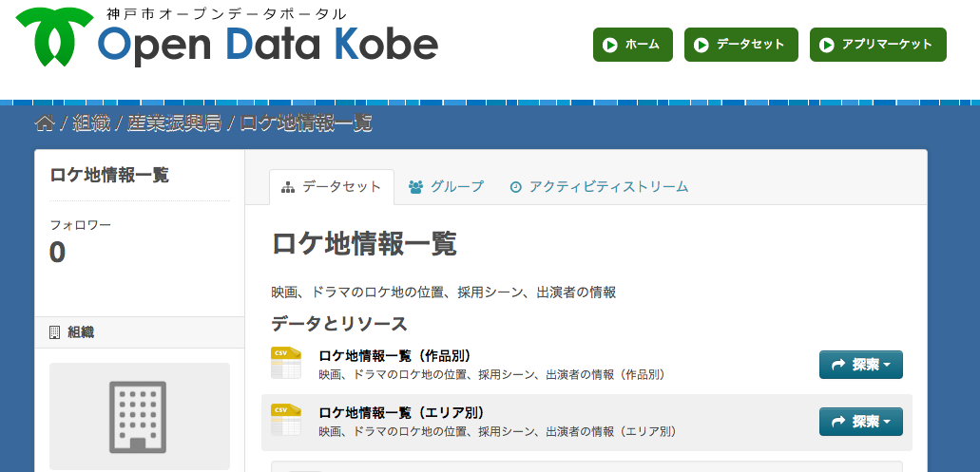The image size is (980, 472).
Task: Open ロケ地情報一覧（エリア別） resource link
Action: pos(402,412)
